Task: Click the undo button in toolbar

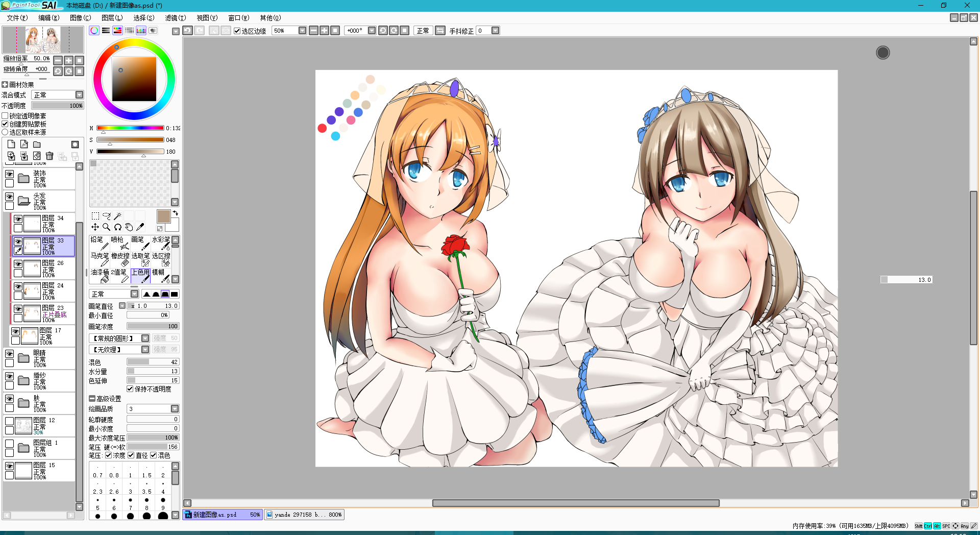Action: point(188,31)
